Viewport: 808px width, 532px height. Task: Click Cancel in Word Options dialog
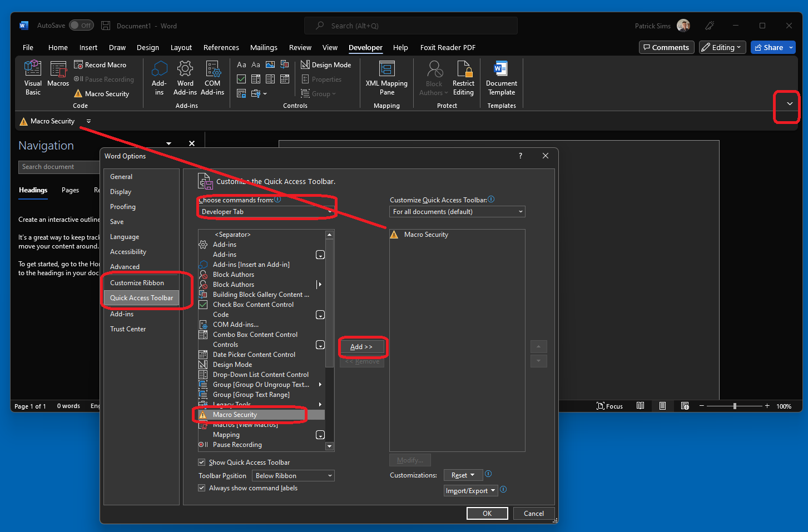[x=534, y=514]
